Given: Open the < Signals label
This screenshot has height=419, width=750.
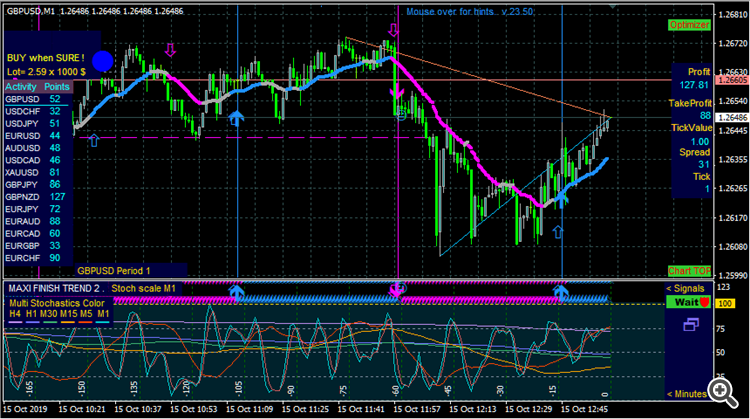Looking at the screenshot, I should [685, 288].
